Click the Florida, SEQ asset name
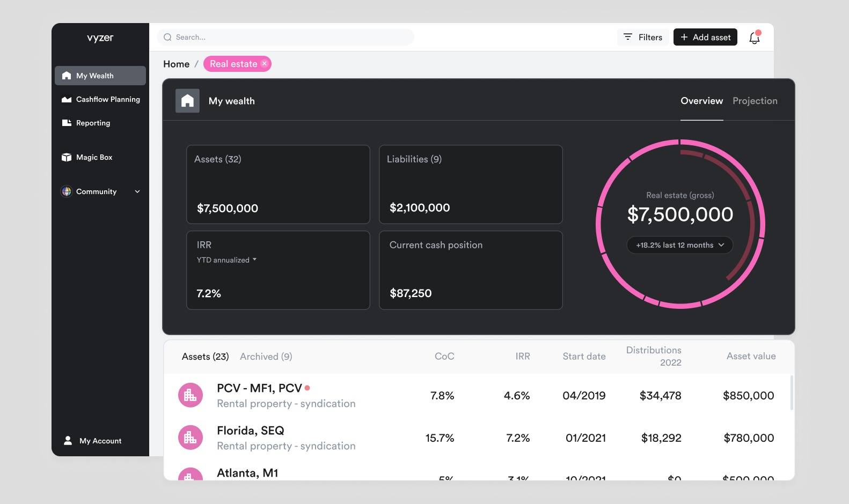 tap(251, 431)
